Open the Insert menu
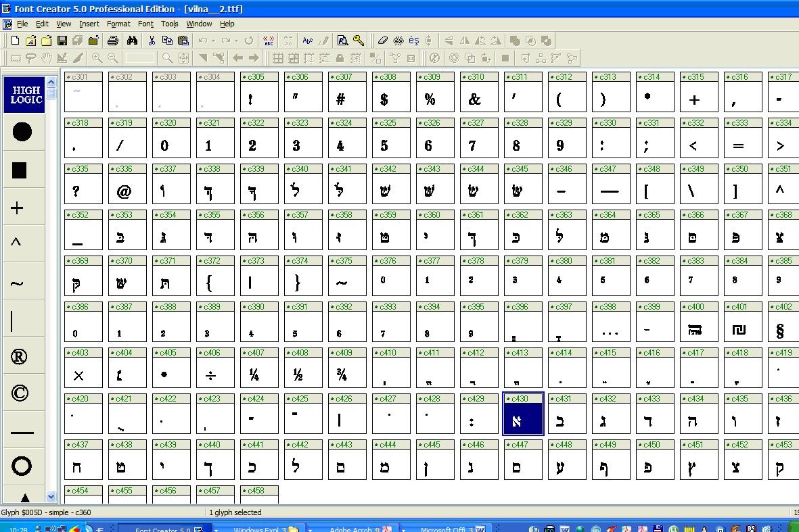The image size is (799, 532). tap(89, 24)
